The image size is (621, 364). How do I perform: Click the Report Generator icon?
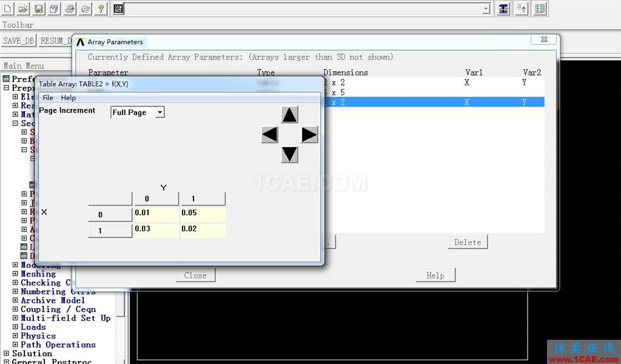pyautogui.click(x=85, y=8)
